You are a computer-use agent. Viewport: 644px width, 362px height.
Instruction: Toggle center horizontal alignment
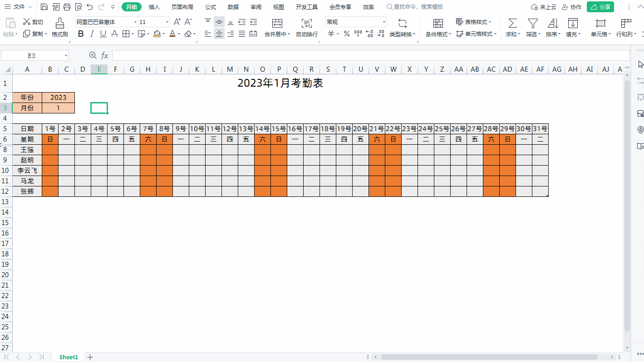(219, 34)
